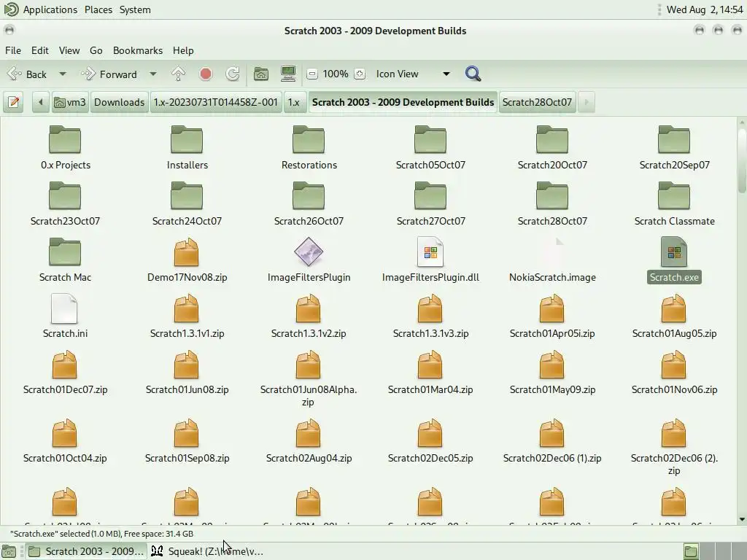Click the Scratch01May09.zip file name
Screen dimensions: 747x560
(x=552, y=389)
